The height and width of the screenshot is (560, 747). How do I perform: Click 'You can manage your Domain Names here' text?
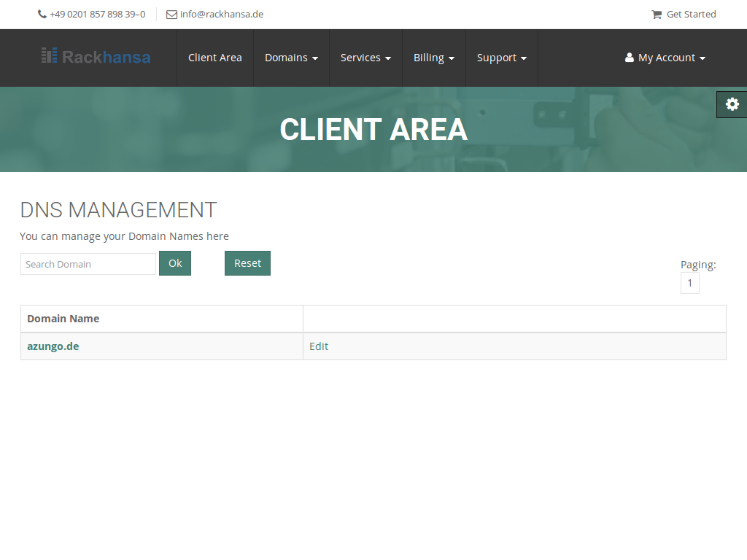124,236
